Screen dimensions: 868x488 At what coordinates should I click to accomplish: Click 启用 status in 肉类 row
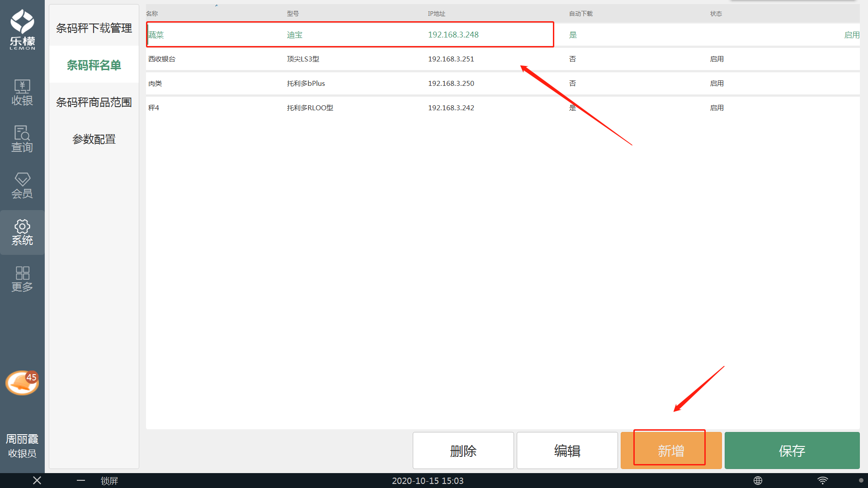pos(717,83)
